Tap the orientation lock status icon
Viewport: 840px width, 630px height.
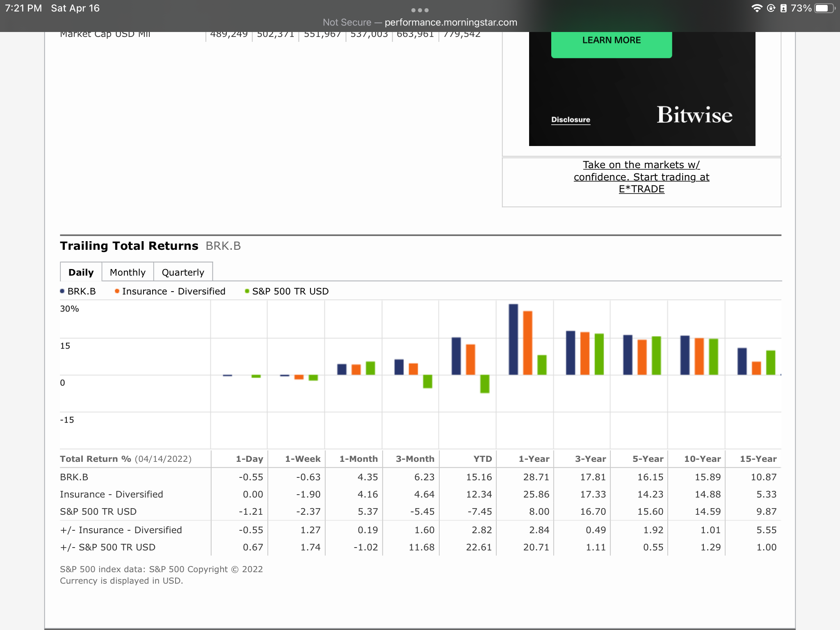(771, 8)
